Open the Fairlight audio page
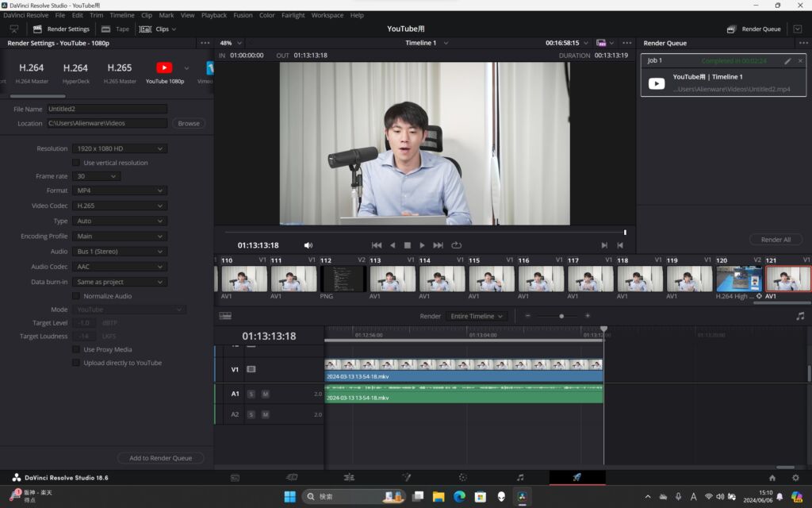The image size is (812, 508). [x=520, y=477]
